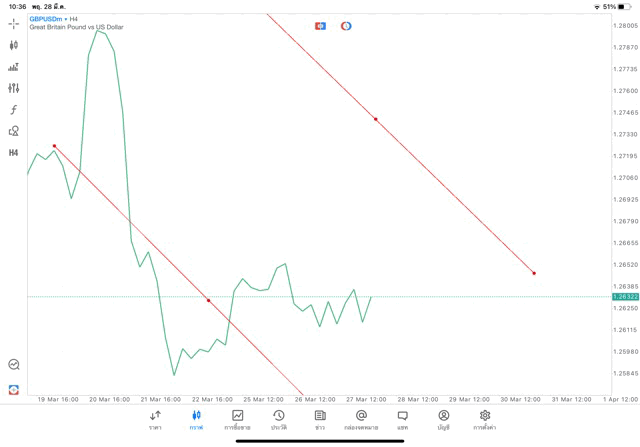Viewport: 640px width, 447px height.
Task: Switch to the ราคา (Quotes) tab
Action: 155,419
